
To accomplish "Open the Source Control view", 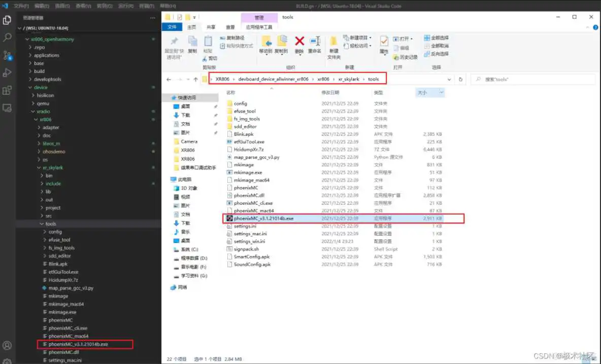I will pyautogui.click(x=7, y=55).
